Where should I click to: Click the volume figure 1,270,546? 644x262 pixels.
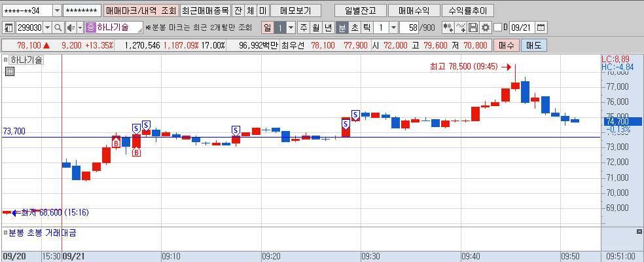[x=141, y=45]
